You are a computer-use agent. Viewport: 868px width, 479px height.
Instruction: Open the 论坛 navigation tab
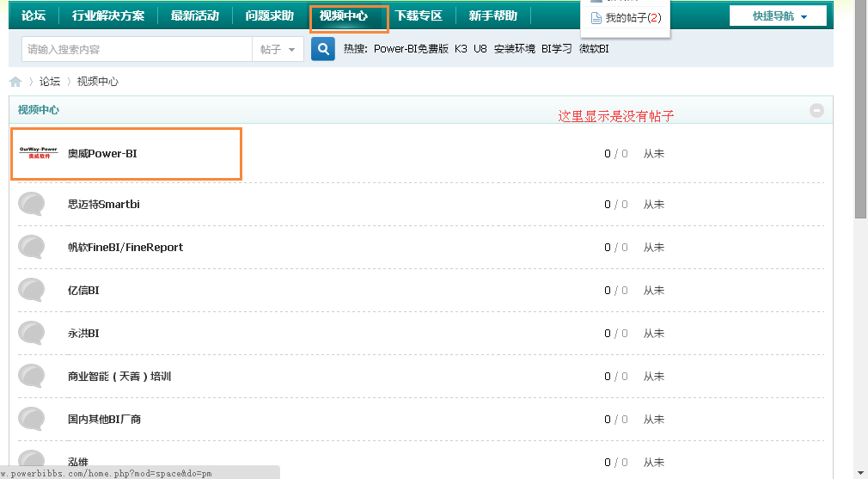(34, 15)
